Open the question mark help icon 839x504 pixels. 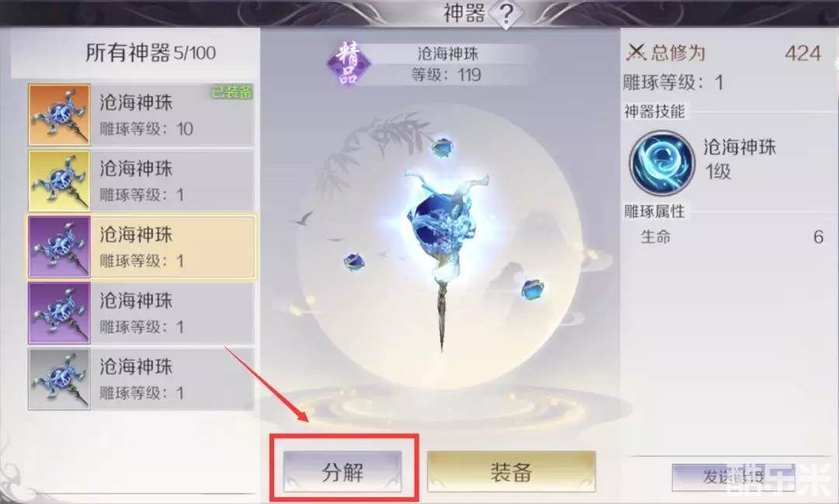[x=506, y=14]
